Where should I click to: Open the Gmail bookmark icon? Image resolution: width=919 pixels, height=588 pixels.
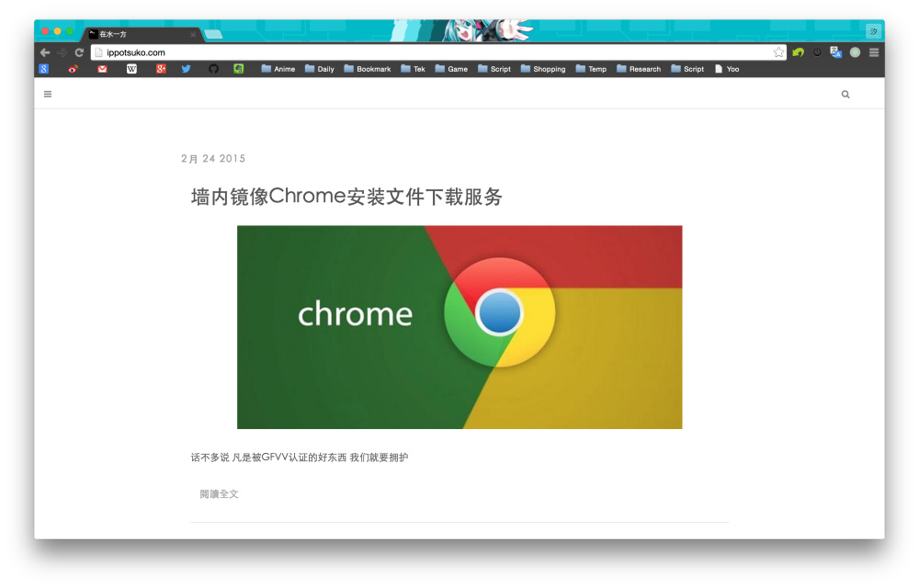point(103,69)
